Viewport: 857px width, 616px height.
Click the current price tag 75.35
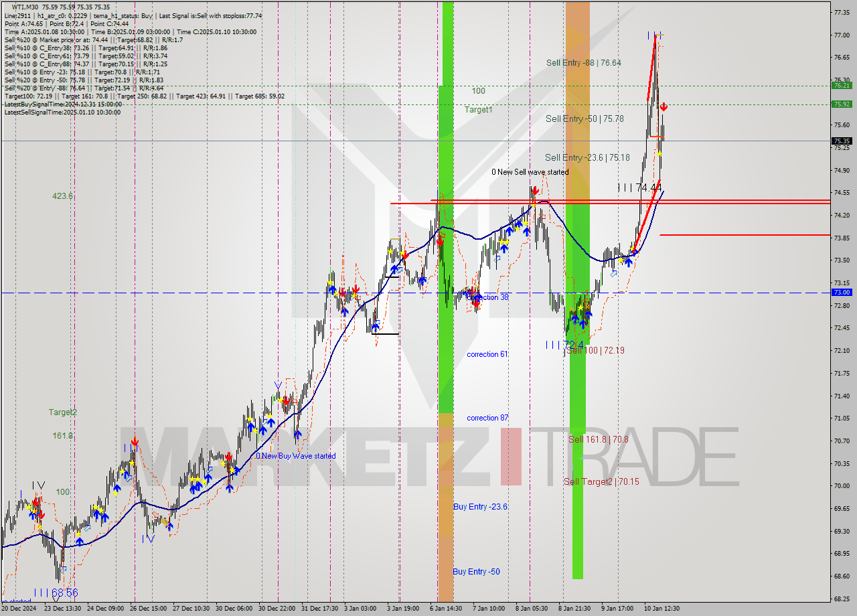pos(842,141)
